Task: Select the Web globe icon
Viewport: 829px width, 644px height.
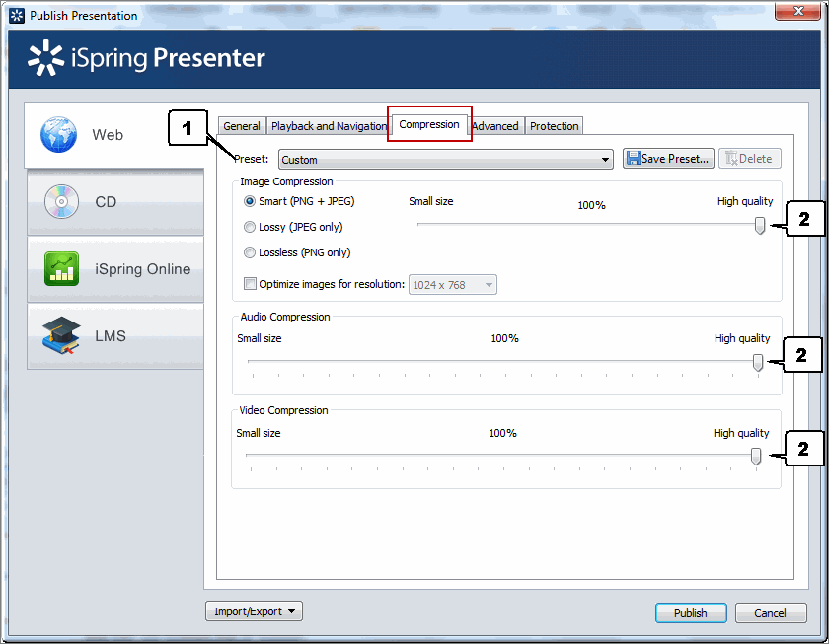Action: coord(58,134)
